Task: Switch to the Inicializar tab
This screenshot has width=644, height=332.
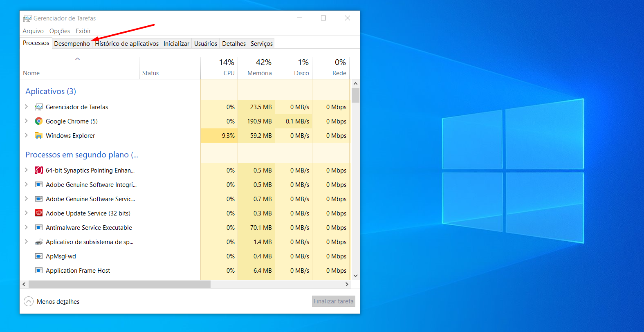Action: [176, 44]
